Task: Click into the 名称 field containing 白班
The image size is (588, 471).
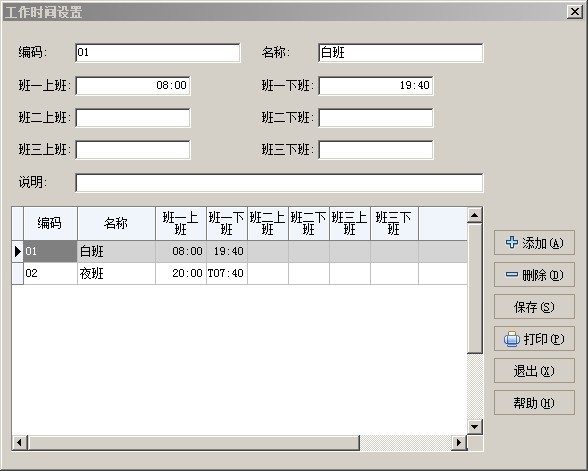Action: coord(400,53)
